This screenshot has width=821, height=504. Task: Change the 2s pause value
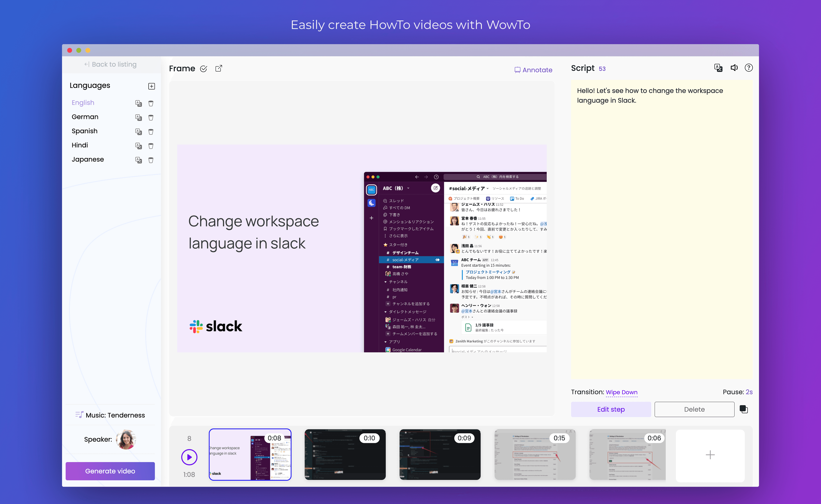[x=749, y=392]
